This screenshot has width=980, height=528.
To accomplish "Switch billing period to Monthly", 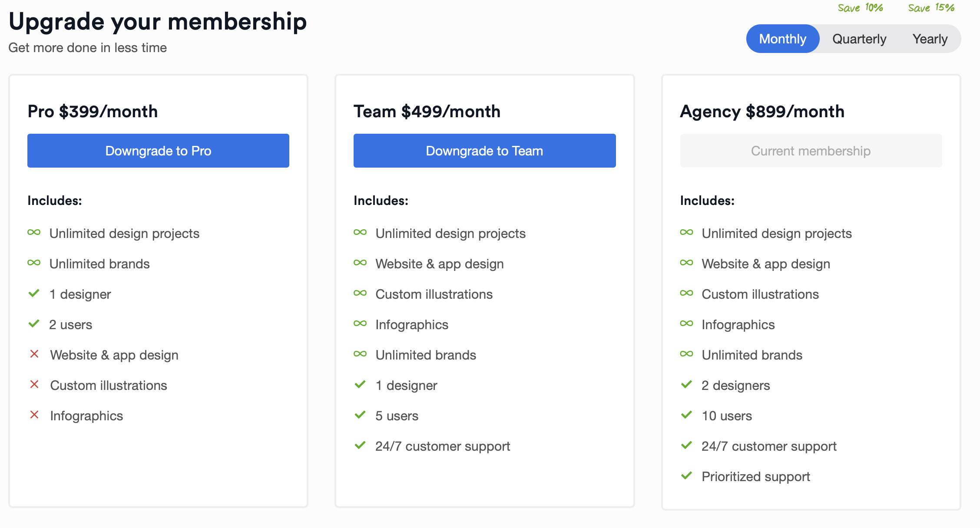I will pyautogui.click(x=783, y=39).
